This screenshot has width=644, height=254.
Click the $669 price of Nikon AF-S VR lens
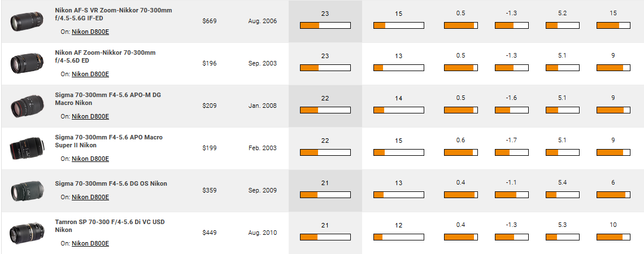click(210, 21)
